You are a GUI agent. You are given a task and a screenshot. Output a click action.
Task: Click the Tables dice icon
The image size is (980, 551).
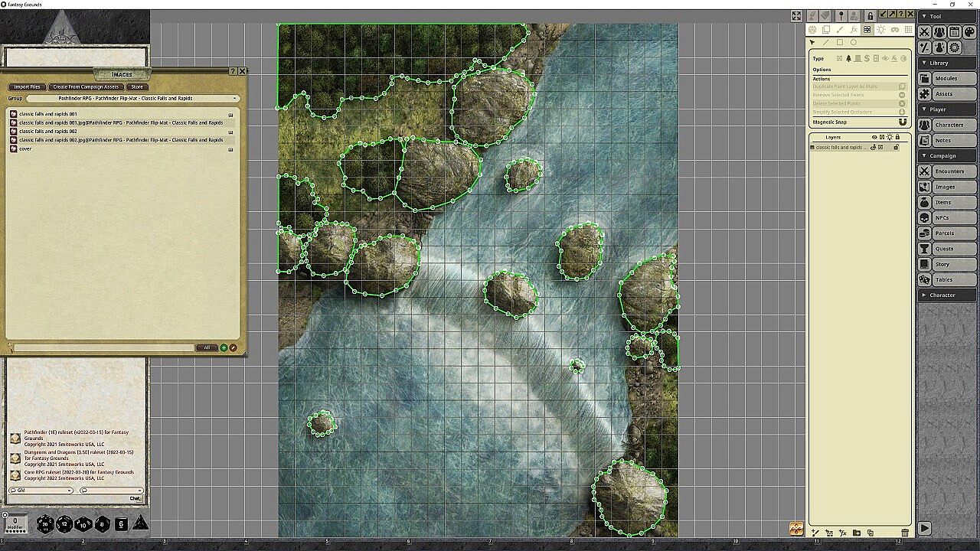(925, 279)
